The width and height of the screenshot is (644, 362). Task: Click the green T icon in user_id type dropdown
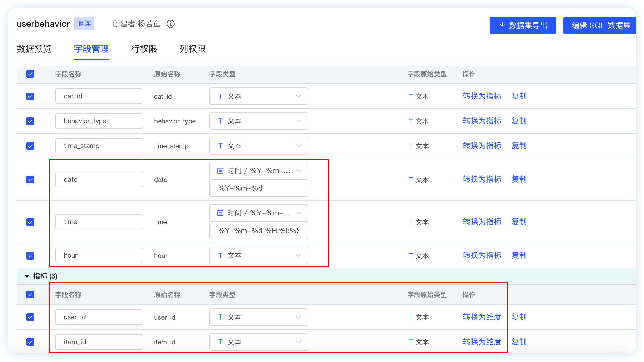[220, 317]
